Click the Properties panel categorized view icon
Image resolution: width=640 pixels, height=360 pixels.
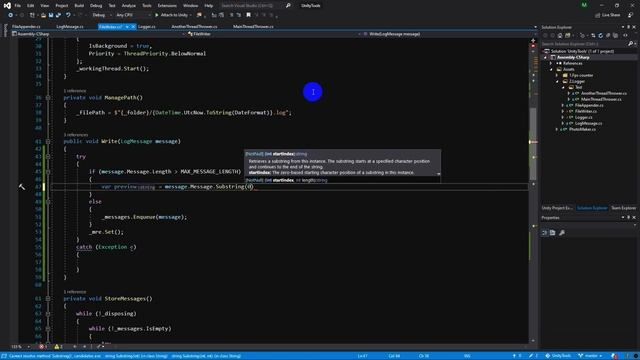click(544, 233)
